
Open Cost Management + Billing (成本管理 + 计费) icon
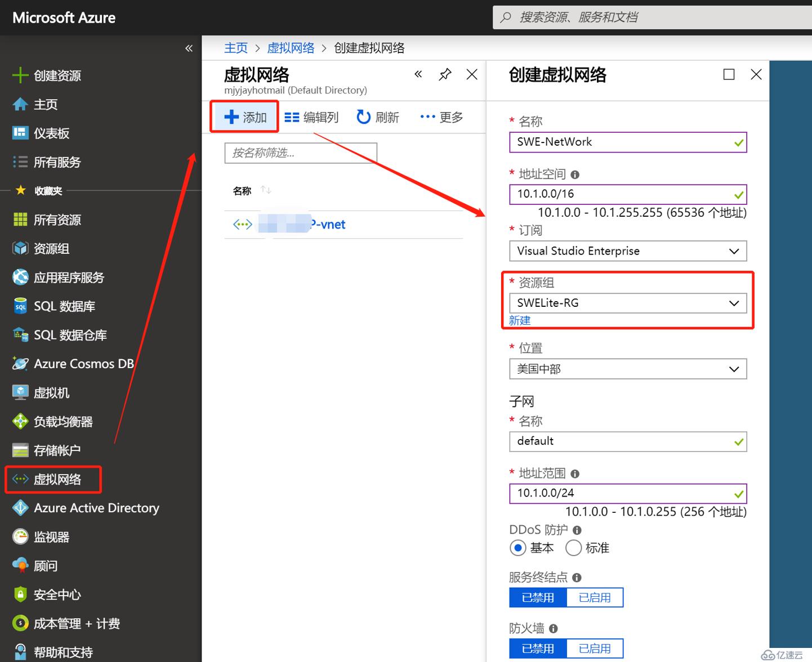pyautogui.click(x=20, y=623)
